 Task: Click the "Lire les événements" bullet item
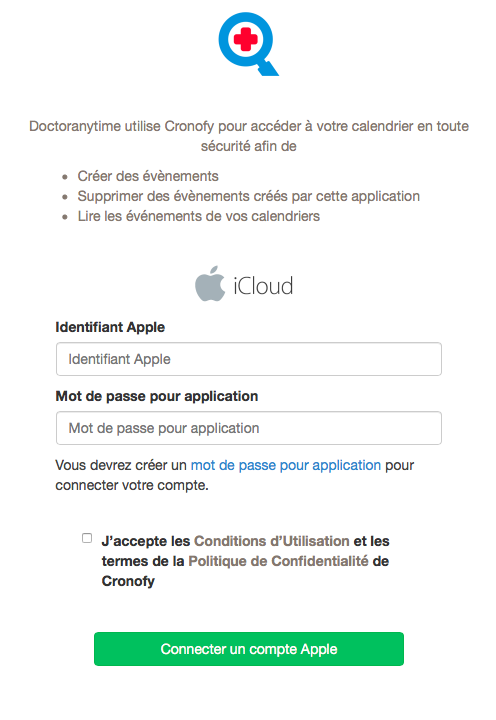198,216
